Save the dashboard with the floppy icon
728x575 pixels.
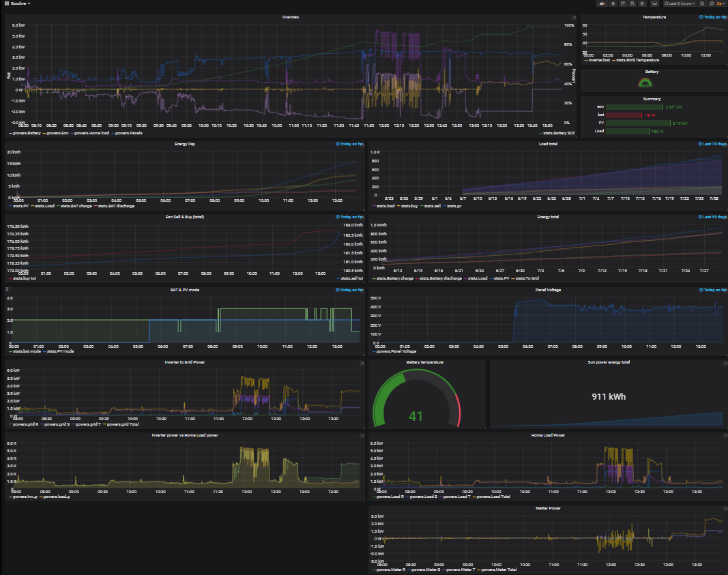pyautogui.click(x=632, y=3)
